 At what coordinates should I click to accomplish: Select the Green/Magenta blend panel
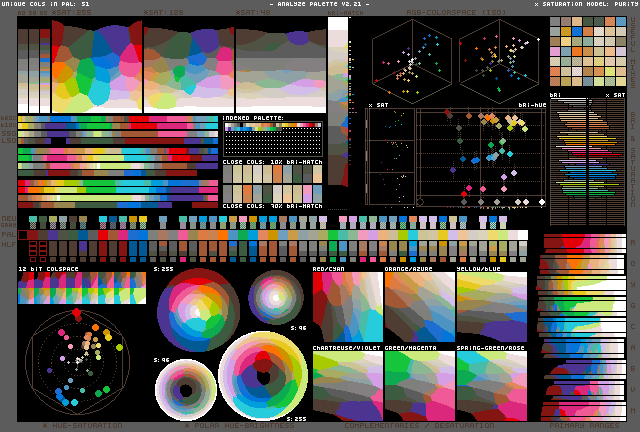click(x=418, y=386)
